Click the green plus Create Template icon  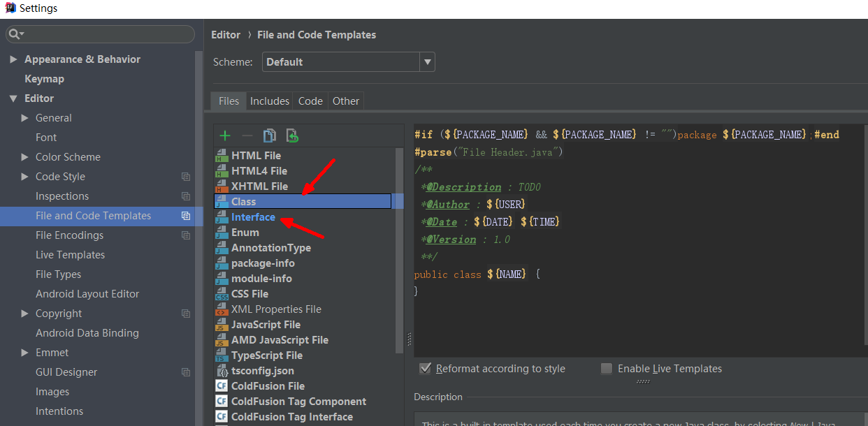(224, 135)
